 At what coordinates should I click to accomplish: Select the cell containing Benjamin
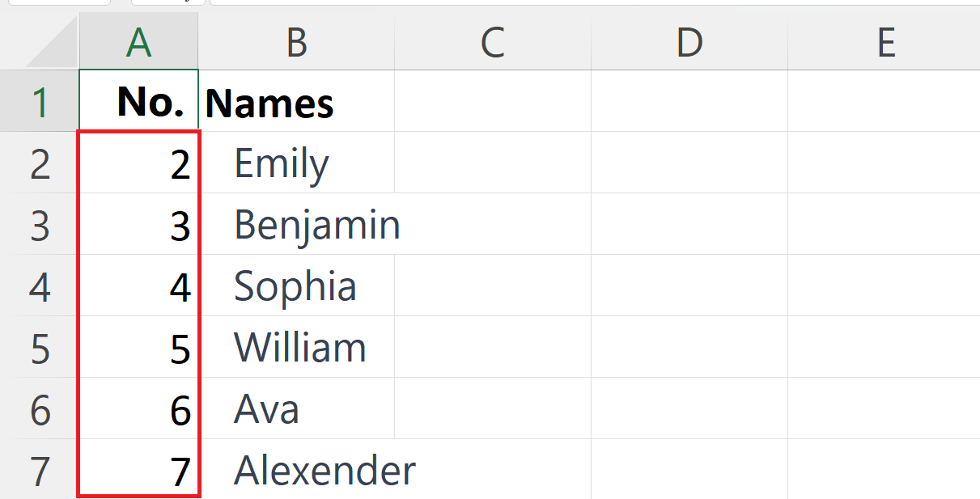pos(296,224)
